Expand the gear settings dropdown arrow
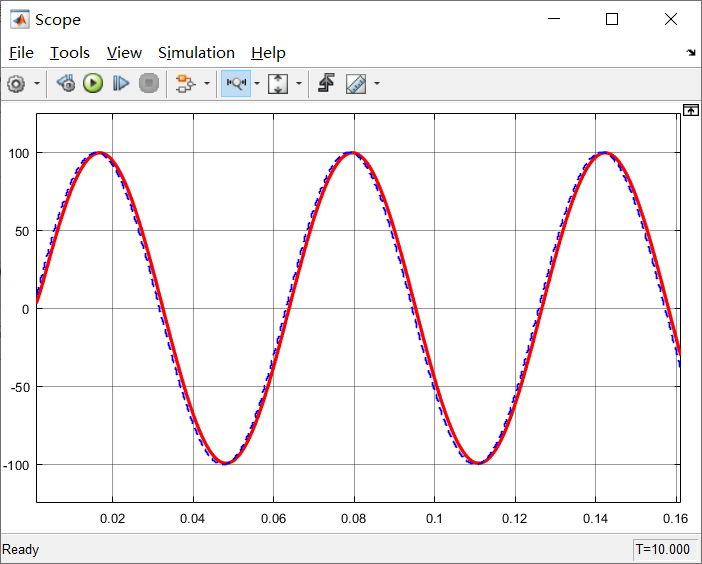Image resolution: width=702 pixels, height=564 pixels. [37, 83]
